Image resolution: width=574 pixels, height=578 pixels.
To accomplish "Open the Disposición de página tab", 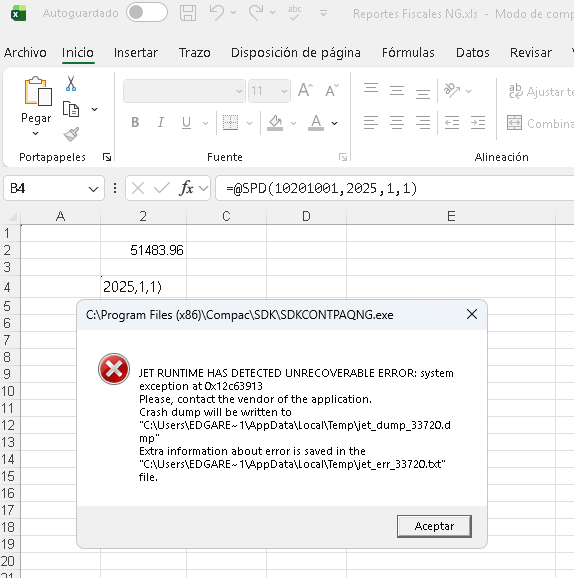I will pyautogui.click(x=296, y=53).
